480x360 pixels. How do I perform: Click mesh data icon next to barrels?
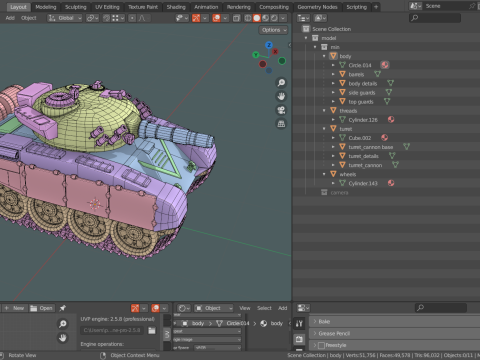coord(377,74)
